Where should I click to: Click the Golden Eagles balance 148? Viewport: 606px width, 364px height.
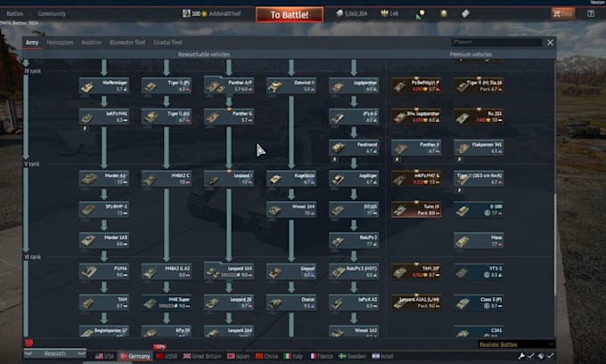[x=389, y=13]
